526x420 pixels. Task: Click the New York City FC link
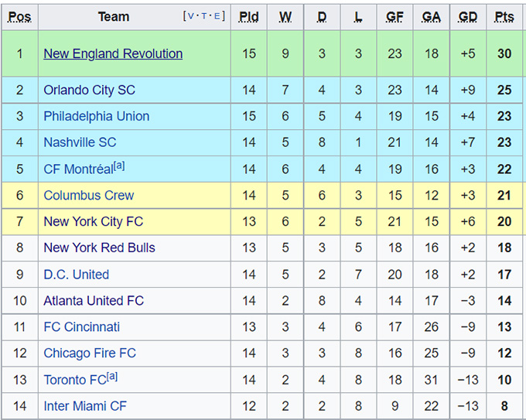point(93,221)
